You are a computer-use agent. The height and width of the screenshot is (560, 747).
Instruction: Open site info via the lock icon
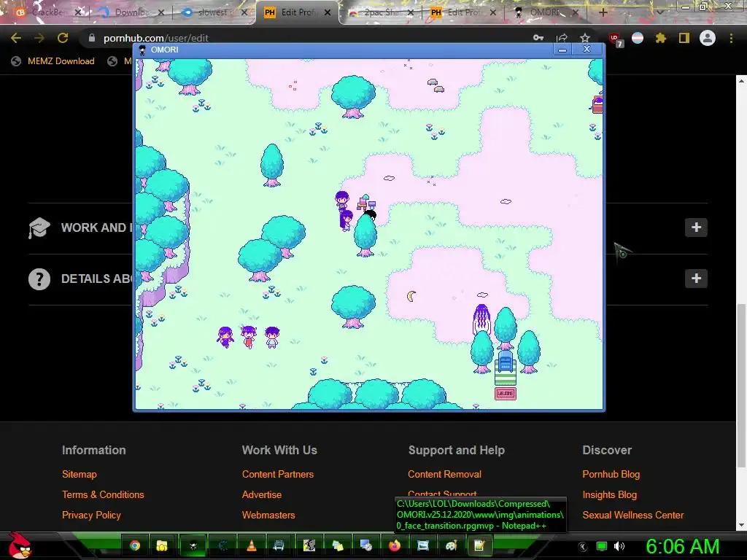91,38
